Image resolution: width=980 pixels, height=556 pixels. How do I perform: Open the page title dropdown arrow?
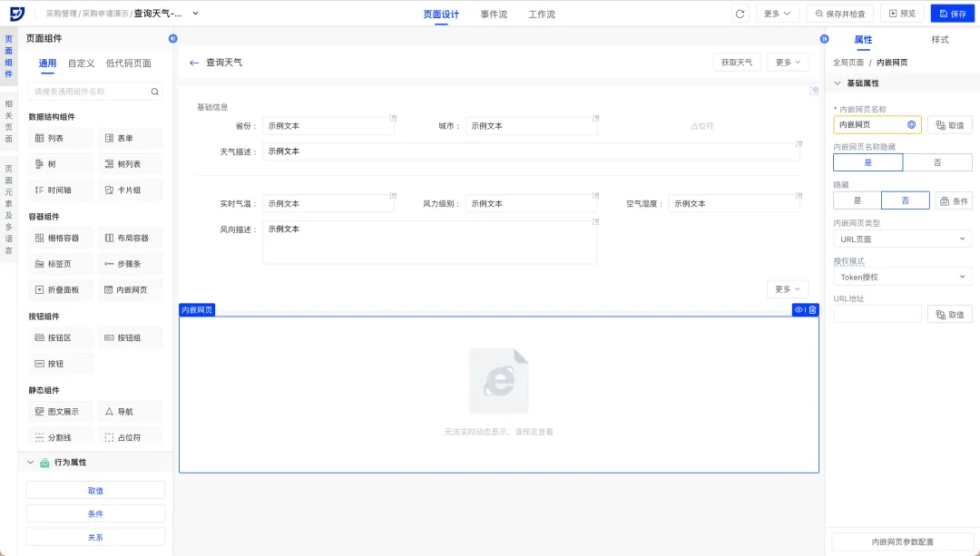[x=196, y=13]
